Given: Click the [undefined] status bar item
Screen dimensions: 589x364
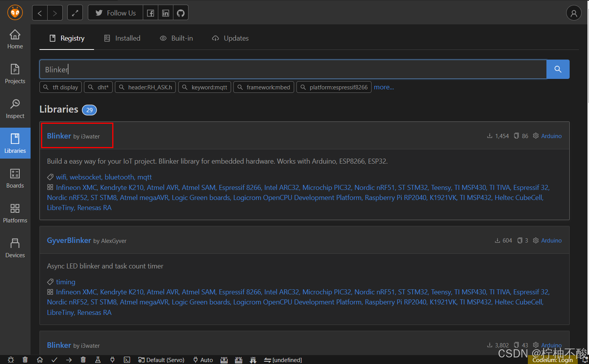Looking at the screenshot, I should click(x=283, y=360).
